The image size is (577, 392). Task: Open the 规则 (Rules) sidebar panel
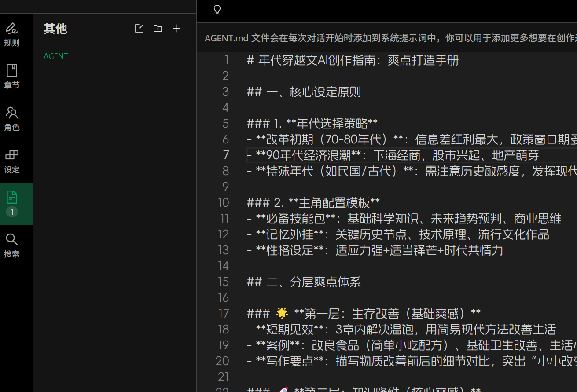(x=12, y=35)
